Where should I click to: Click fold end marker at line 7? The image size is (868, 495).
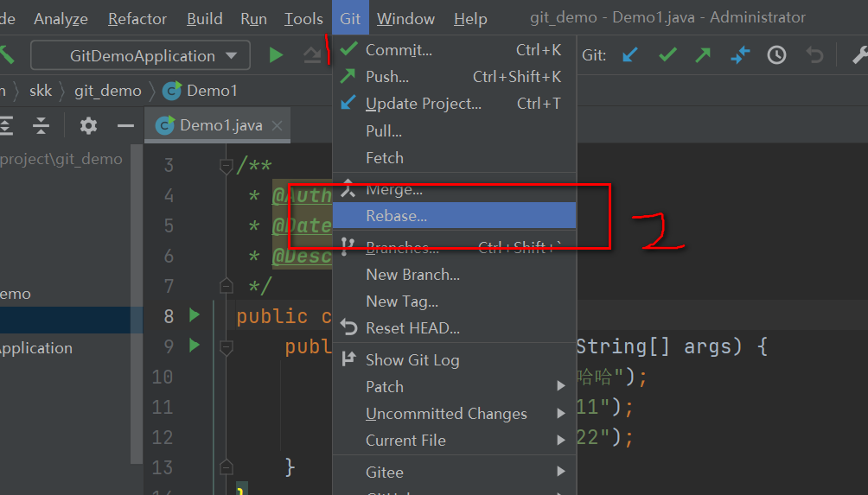[226, 286]
